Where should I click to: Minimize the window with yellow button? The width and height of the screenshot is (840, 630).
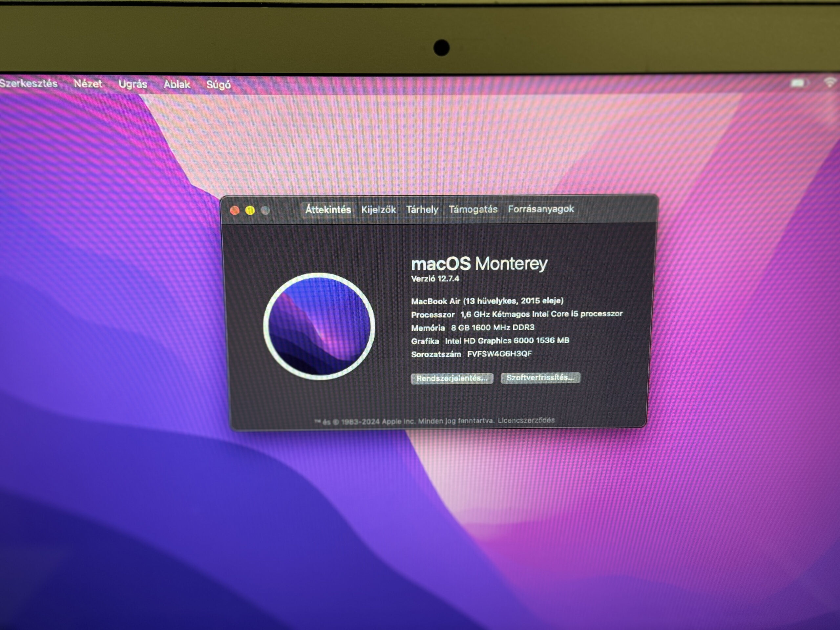(250, 210)
